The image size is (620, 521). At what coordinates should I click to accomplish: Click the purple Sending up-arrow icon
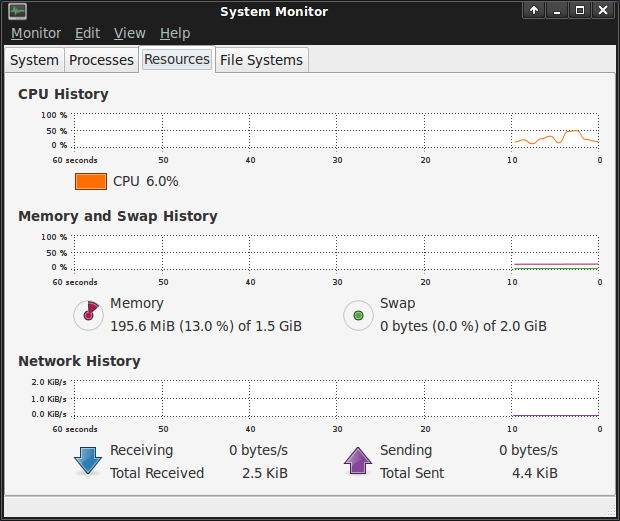[x=358, y=461]
